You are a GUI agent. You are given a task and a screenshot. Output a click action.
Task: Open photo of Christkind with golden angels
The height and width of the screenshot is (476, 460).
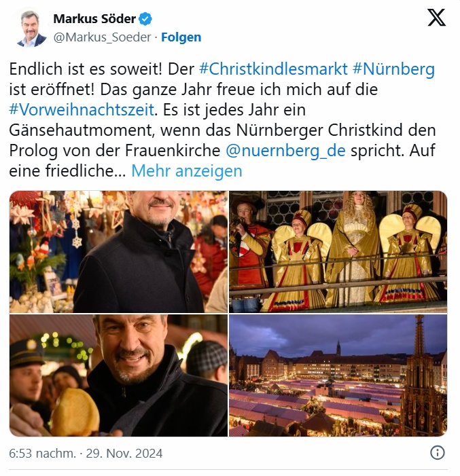pyautogui.click(x=338, y=252)
